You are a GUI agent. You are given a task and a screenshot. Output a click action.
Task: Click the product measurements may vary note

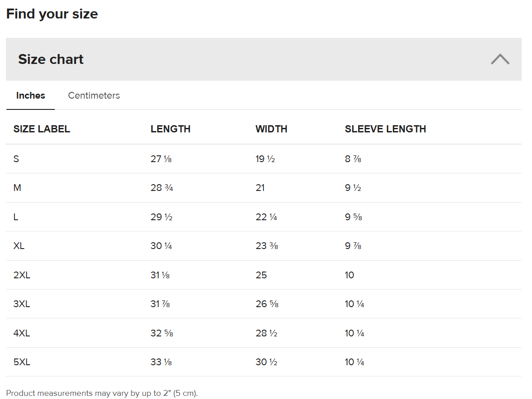[x=102, y=393]
